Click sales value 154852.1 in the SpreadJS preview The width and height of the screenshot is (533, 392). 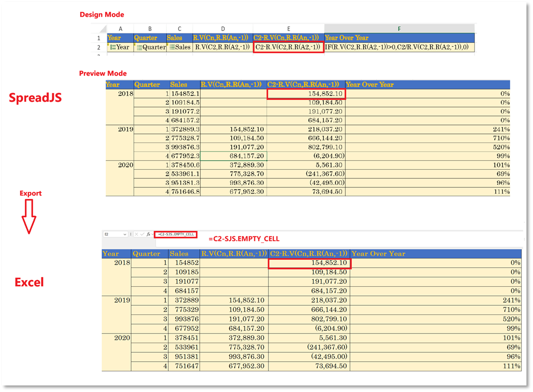tap(185, 94)
